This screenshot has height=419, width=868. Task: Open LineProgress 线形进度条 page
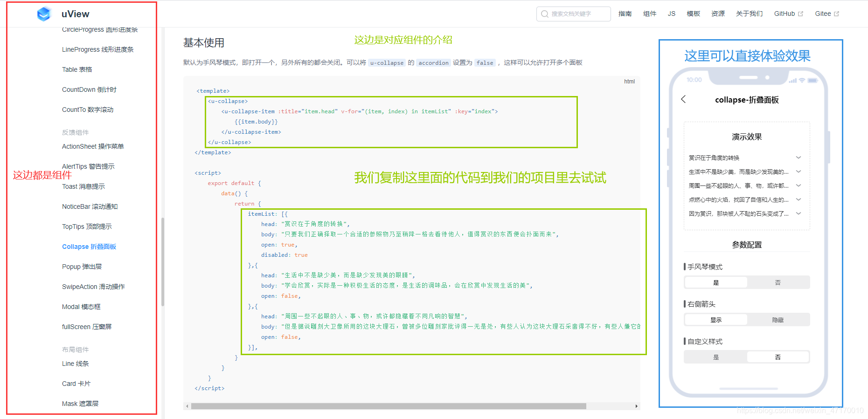[98, 49]
